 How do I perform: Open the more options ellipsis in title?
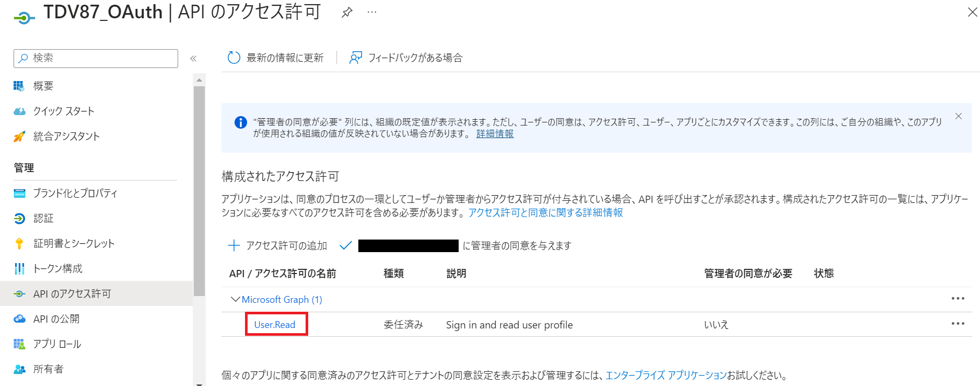(x=372, y=13)
